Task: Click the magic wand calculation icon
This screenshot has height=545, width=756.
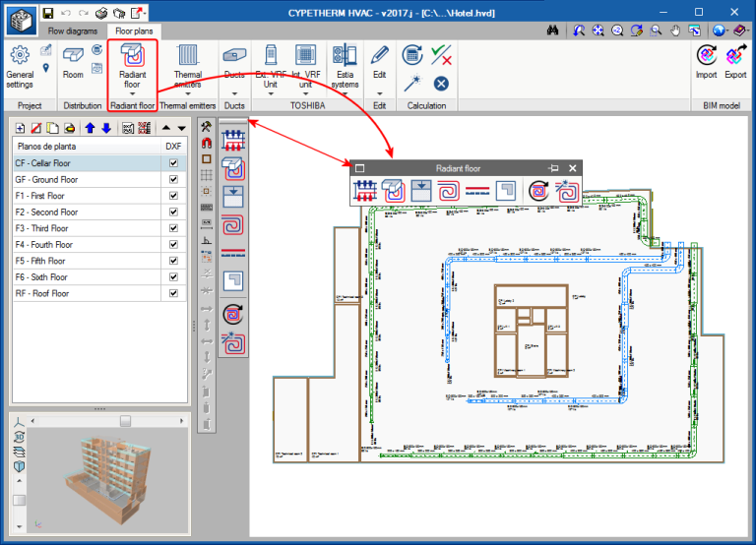Action: point(412,84)
